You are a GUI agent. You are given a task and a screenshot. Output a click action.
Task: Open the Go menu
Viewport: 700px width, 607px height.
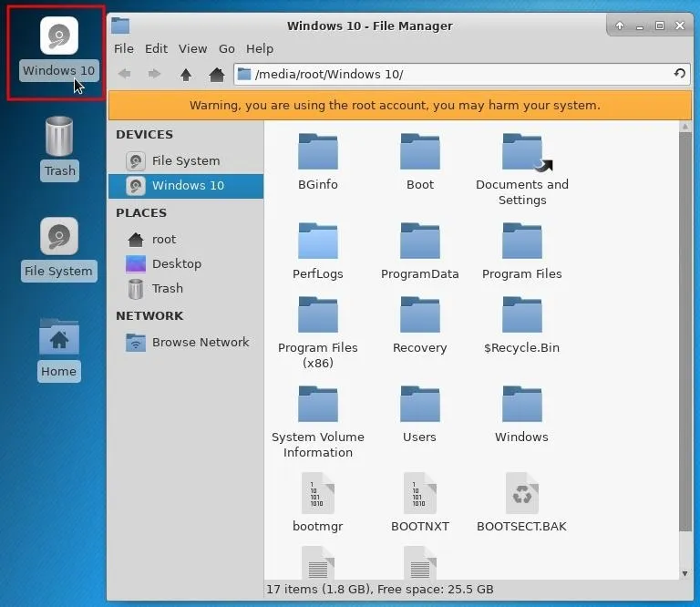227,48
